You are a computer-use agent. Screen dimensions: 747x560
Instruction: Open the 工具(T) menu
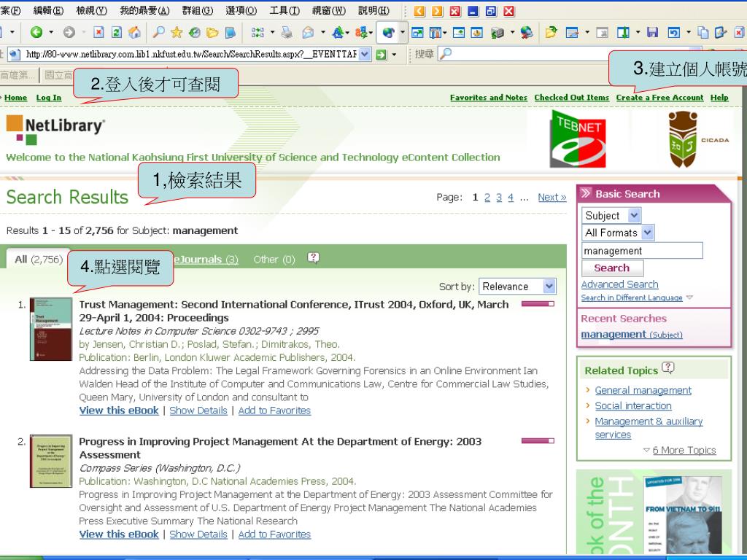(x=285, y=10)
